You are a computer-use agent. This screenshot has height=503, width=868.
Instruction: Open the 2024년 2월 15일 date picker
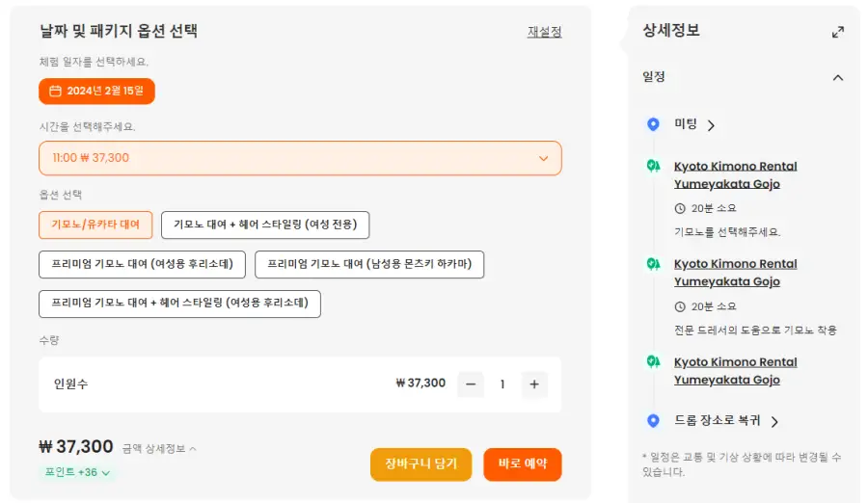coord(96,91)
